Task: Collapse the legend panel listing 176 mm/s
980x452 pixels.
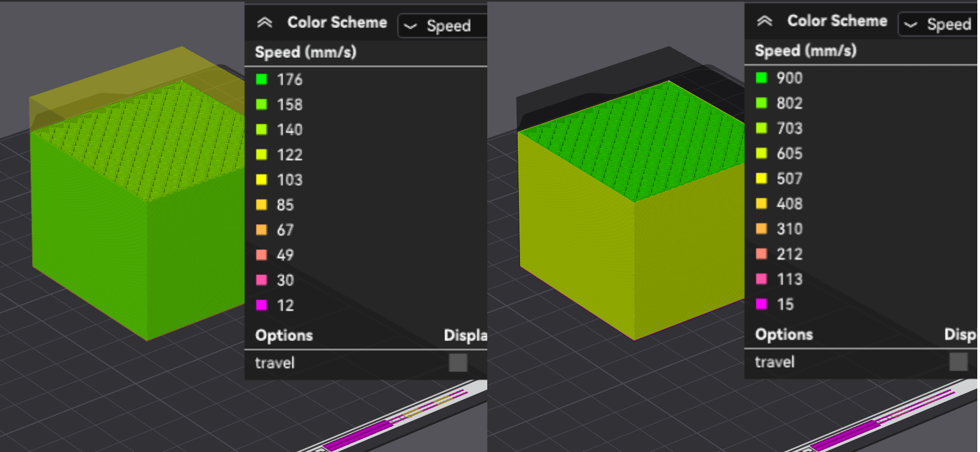Action: [x=265, y=22]
